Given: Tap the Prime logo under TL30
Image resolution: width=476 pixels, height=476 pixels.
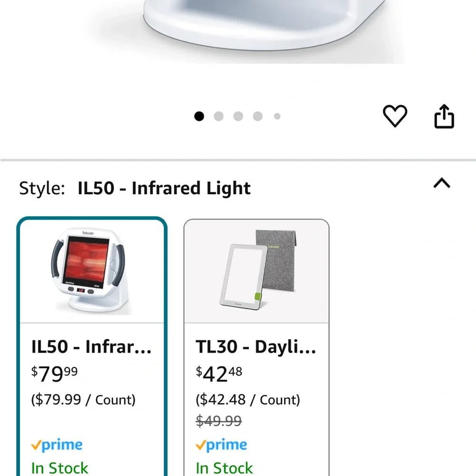Looking at the screenshot, I should [221, 445].
